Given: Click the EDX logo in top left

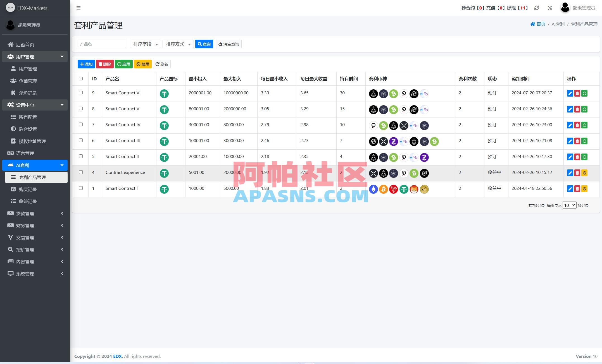Looking at the screenshot, I should pyautogui.click(x=11, y=8).
